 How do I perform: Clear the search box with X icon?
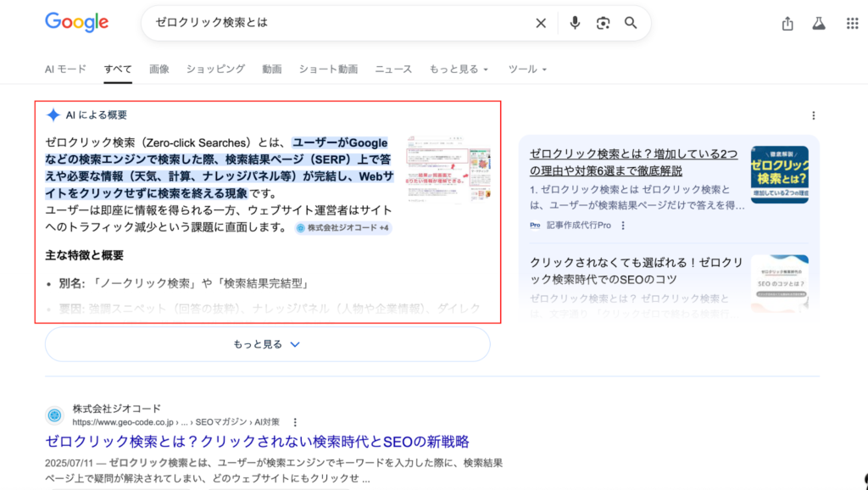541,23
